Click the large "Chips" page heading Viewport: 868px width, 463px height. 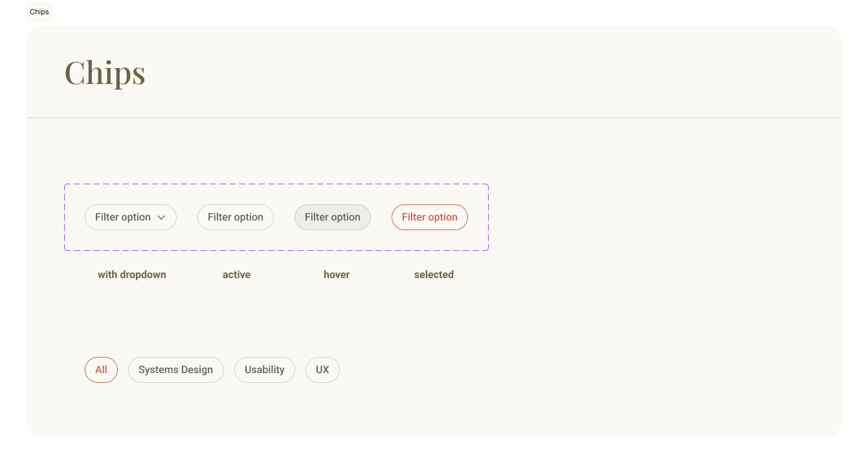tap(104, 73)
